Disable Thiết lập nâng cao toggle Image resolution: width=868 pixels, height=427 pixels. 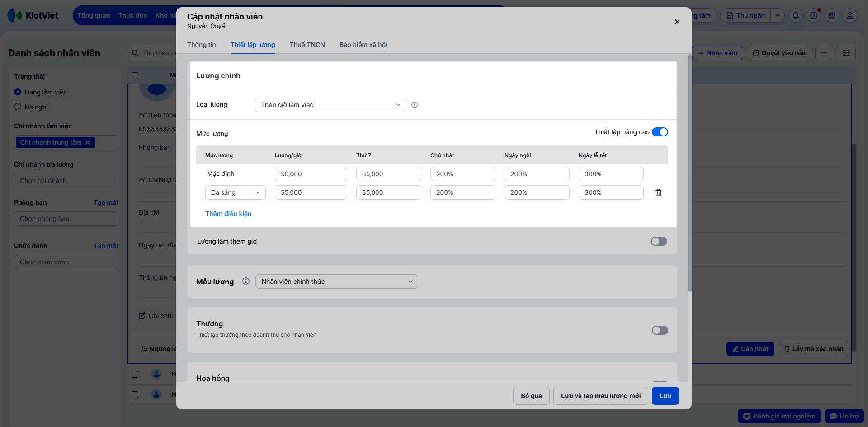click(660, 132)
